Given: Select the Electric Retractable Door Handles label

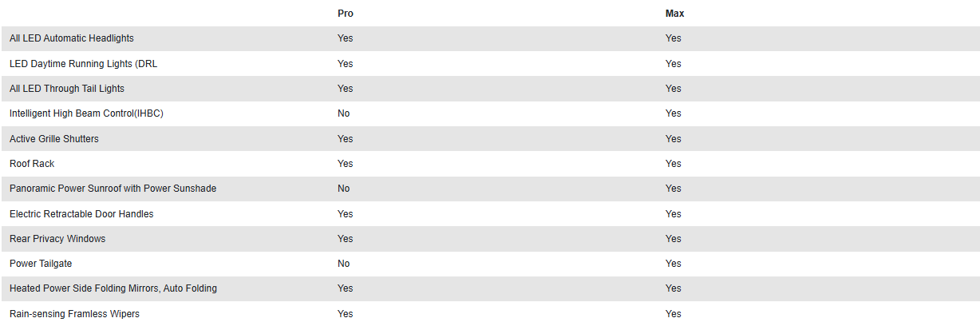Looking at the screenshot, I should point(81,214).
